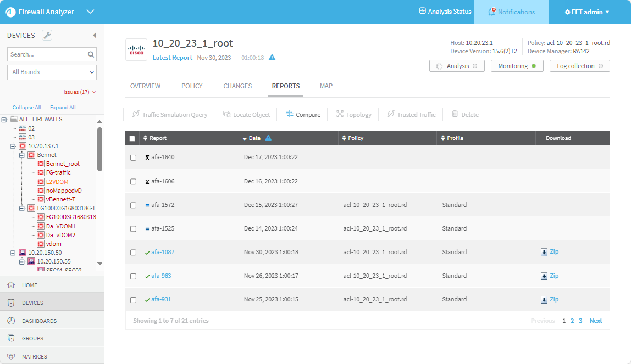Check the box for report afa-1572

pyautogui.click(x=133, y=205)
